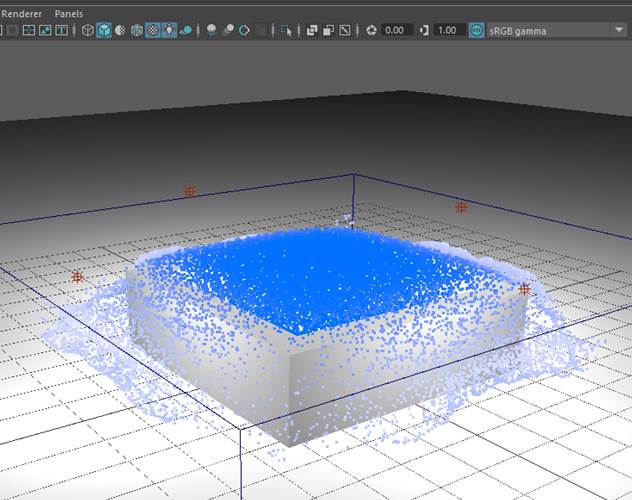Open the Panels menu
Screen dimensions: 632x500
tap(69, 14)
